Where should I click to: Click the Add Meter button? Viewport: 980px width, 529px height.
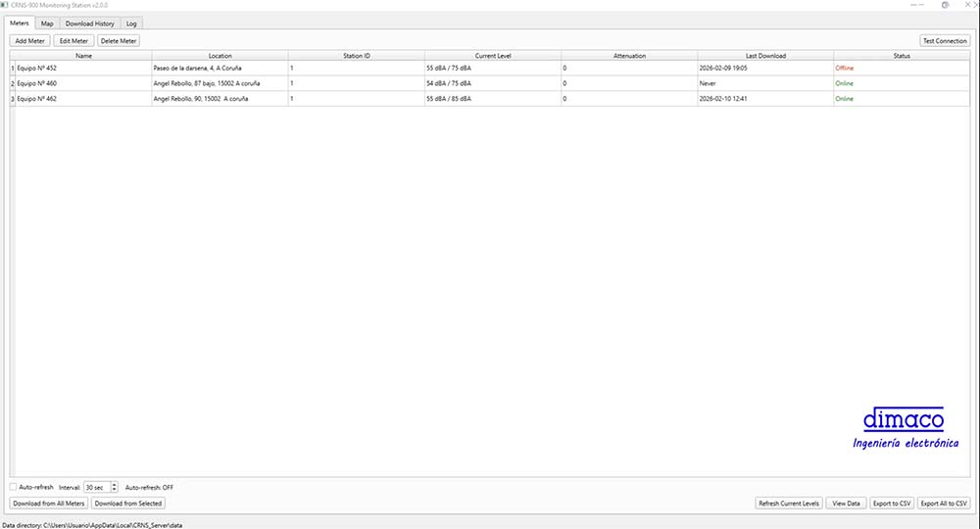29,41
